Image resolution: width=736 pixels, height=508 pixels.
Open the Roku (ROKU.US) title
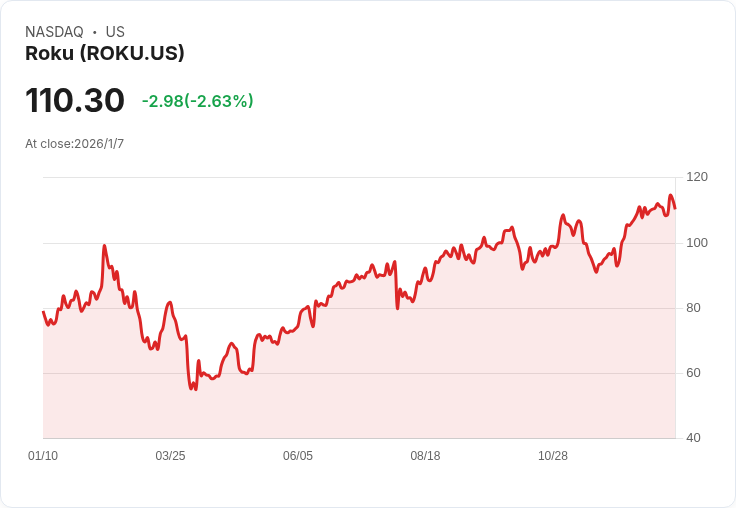pyautogui.click(x=105, y=54)
